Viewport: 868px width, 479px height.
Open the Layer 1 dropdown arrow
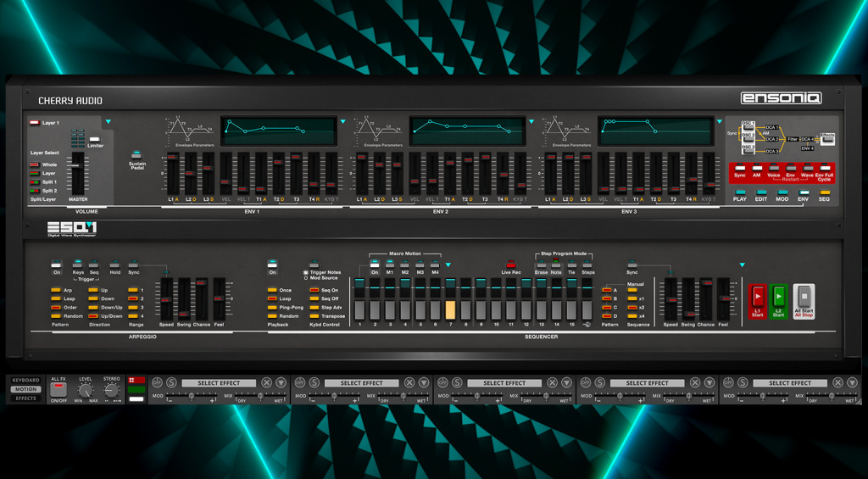tap(108, 122)
